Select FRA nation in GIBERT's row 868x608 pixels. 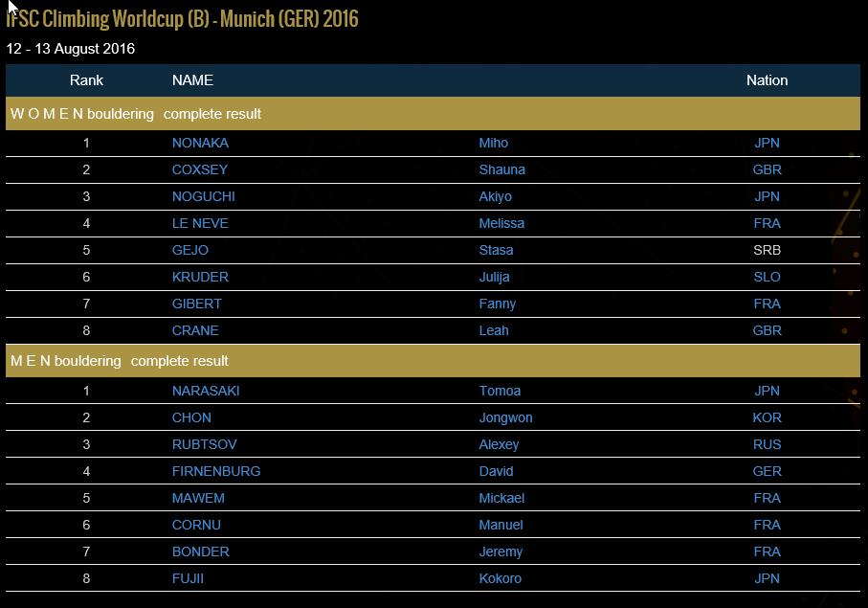point(767,304)
